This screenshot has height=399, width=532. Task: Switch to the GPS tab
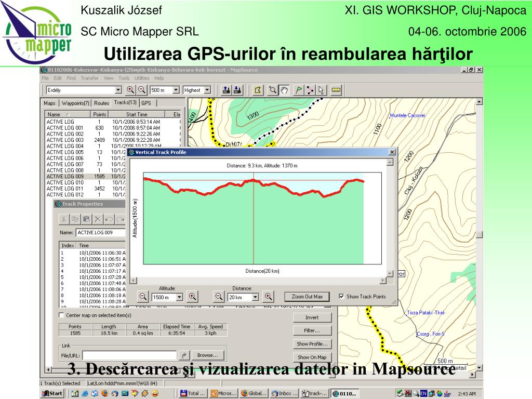(x=146, y=103)
